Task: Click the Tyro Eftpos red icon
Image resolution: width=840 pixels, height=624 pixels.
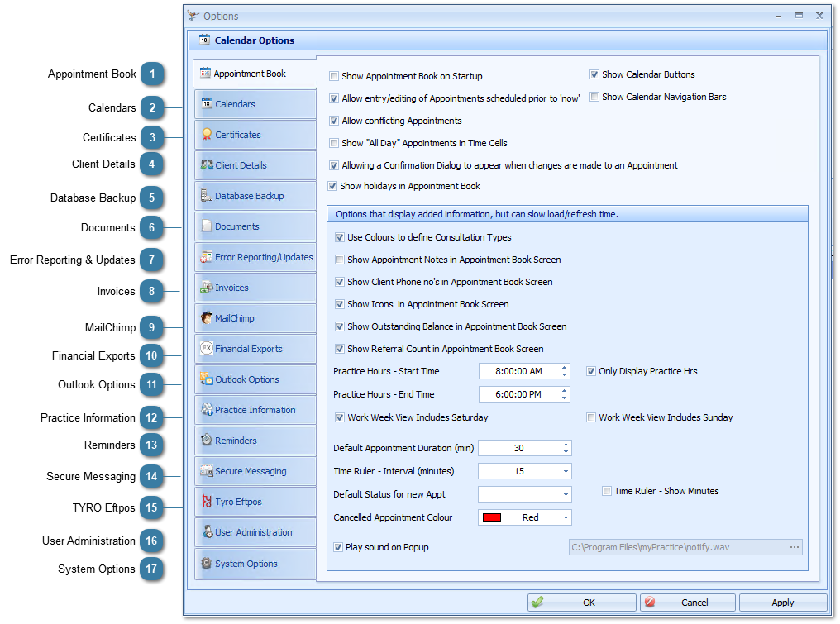Action: pyautogui.click(x=207, y=502)
